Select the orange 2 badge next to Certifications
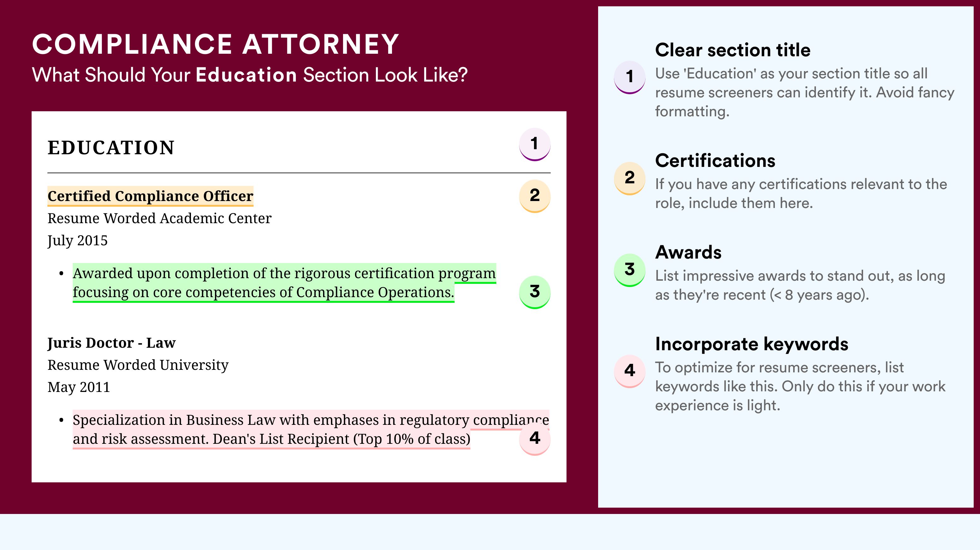Viewport: 980px width, 550px height. pyautogui.click(x=629, y=178)
